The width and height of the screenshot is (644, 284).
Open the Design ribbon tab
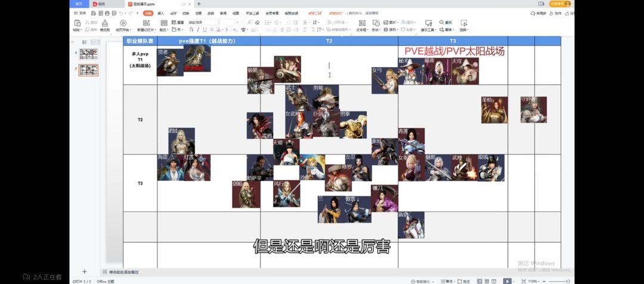pos(174,13)
